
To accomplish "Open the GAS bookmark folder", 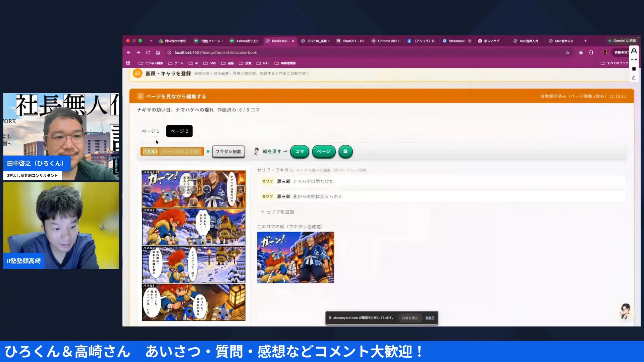I will pyautogui.click(x=263, y=63).
